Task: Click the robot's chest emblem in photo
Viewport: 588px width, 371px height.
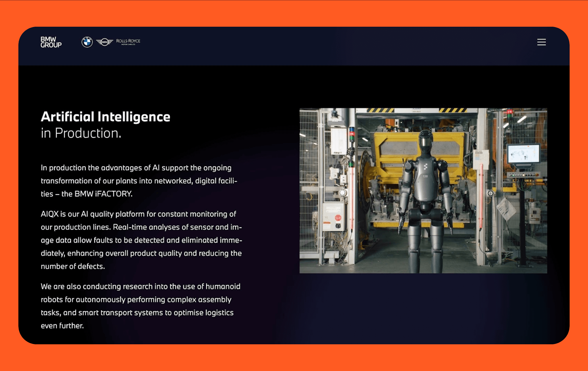Action: coord(425,166)
